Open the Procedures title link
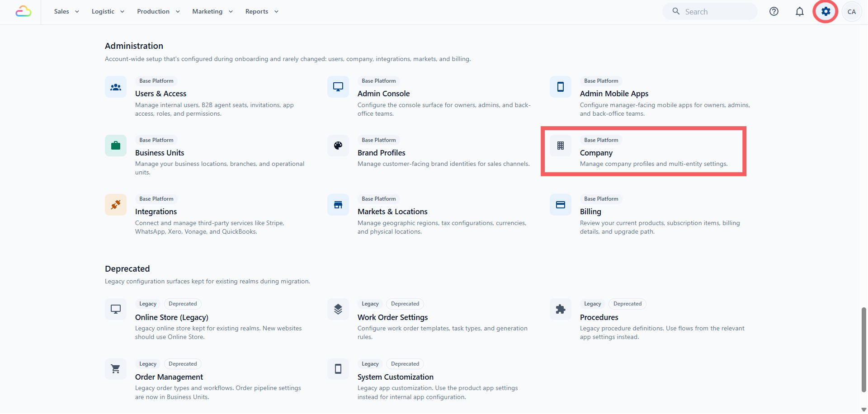Screen dimensions: 868x414 (x=599, y=317)
